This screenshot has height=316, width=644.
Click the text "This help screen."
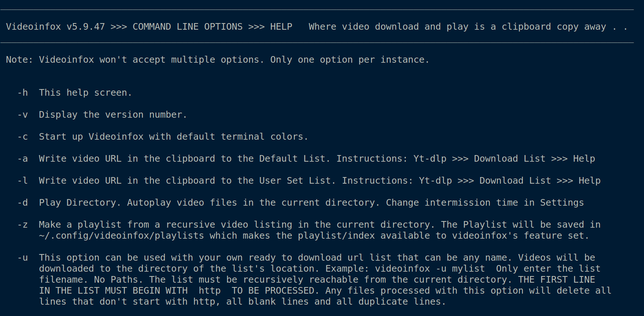click(x=86, y=93)
